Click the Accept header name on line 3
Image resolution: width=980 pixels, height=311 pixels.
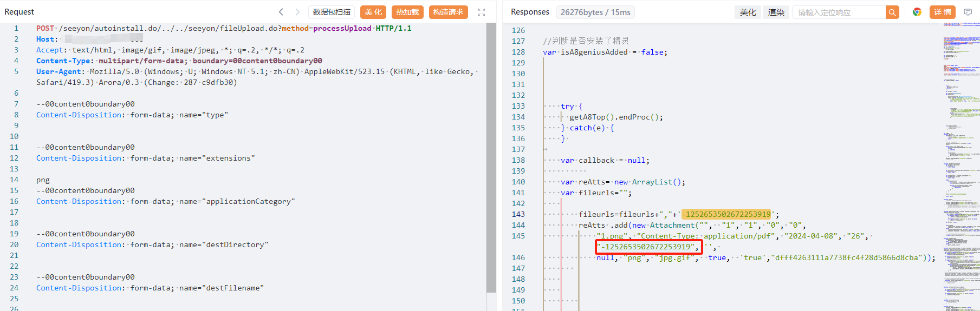50,50
